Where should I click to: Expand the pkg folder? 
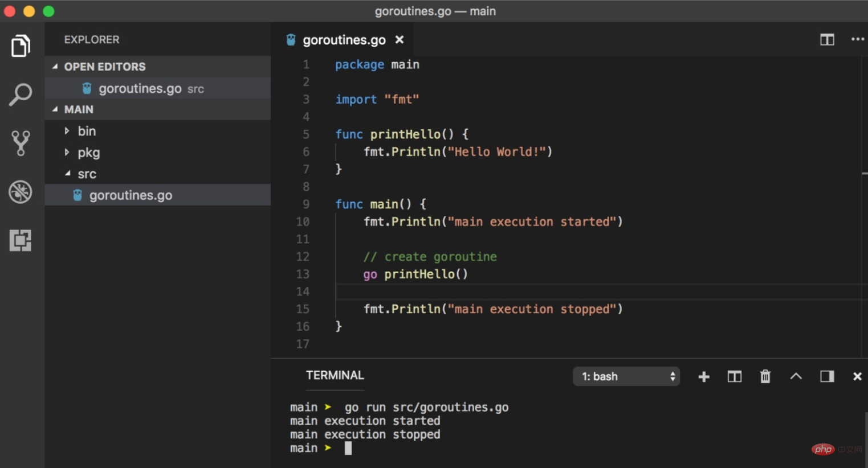(x=88, y=153)
